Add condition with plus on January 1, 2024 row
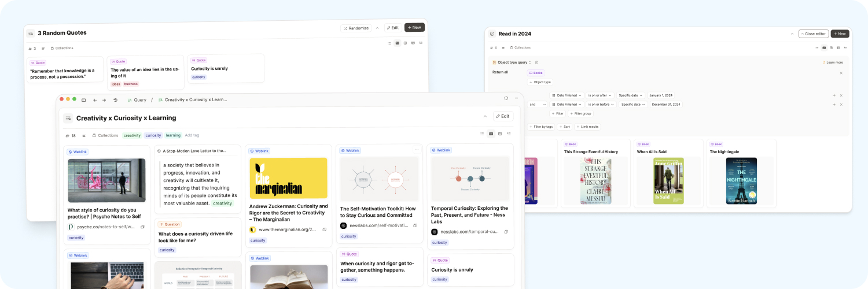The height and width of the screenshot is (289, 868). tap(834, 95)
